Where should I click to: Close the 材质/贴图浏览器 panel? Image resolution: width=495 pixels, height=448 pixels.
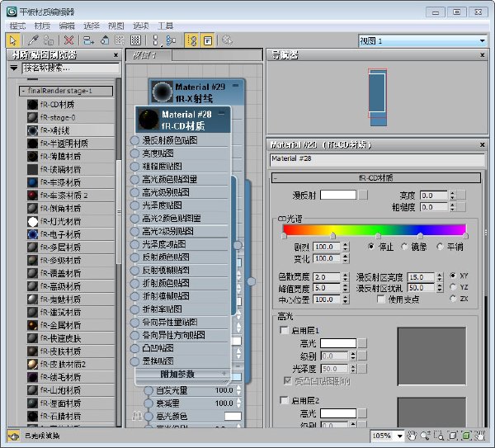(115, 55)
